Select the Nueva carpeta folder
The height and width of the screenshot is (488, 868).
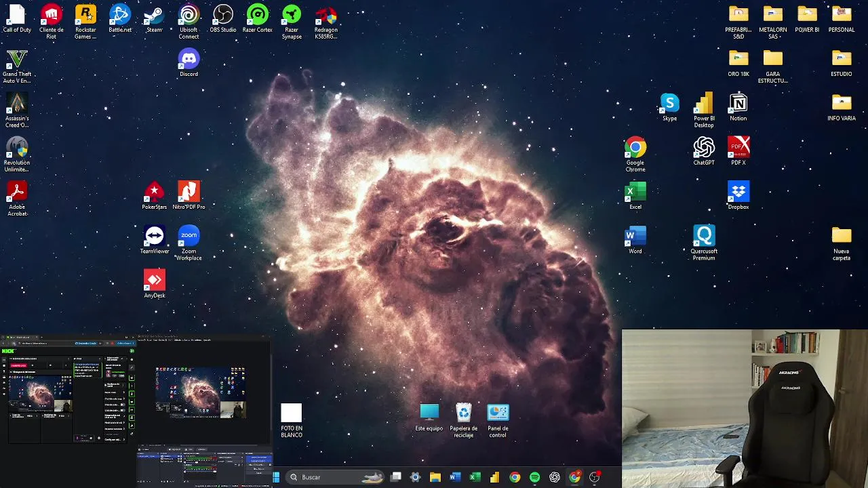tap(842, 243)
